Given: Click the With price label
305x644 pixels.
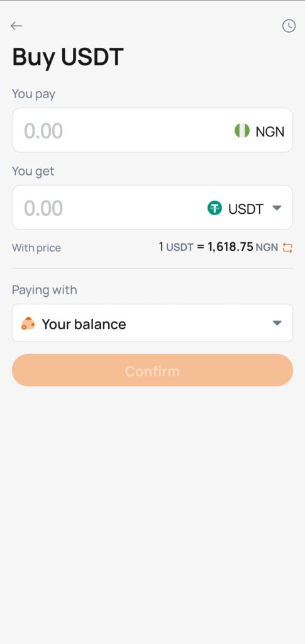Looking at the screenshot, I should pyautogui.click(x=36, y=248).
